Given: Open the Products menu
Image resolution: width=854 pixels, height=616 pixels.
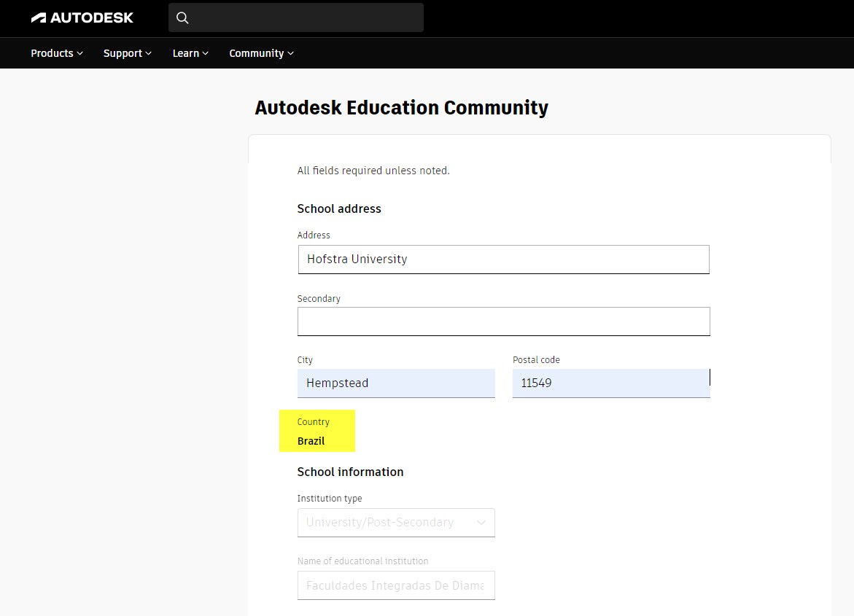Looking at the screenshot, I should 57,53.
